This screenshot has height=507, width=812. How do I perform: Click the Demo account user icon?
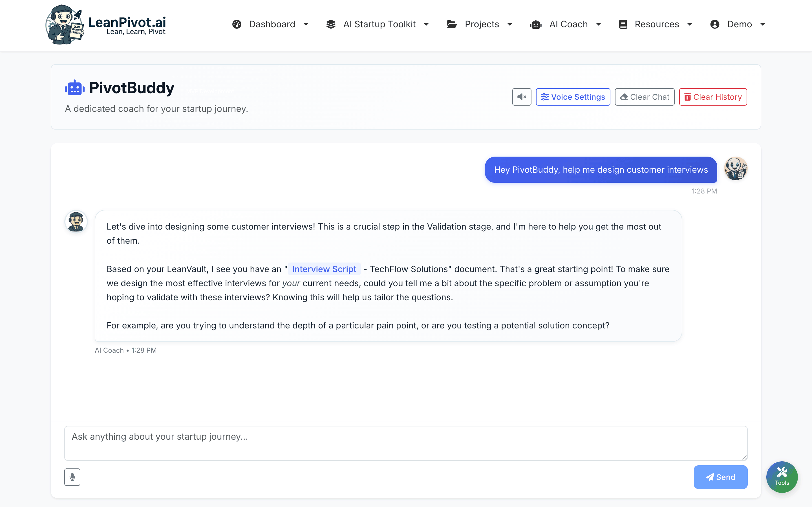click(715, 24)
